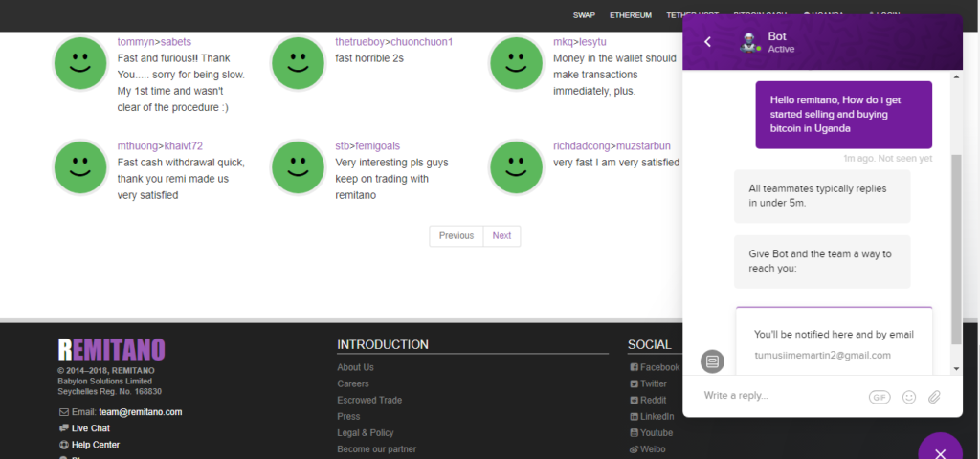Go to the Next page of reviews
The height and width of the screenshot is (459, 980).
[501, 235]
